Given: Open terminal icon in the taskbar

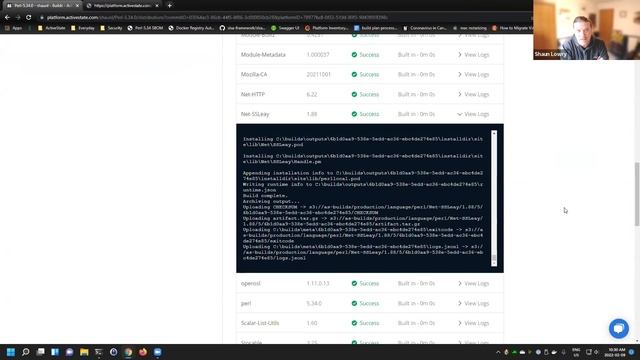Looking at the screenshot, I should pos(99,352).
